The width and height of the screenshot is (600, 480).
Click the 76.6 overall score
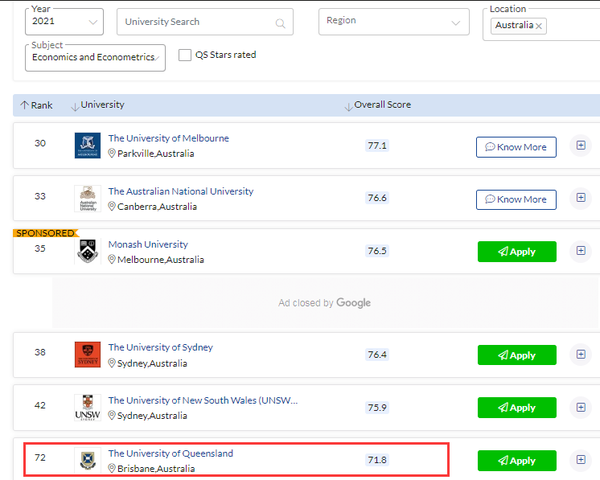(377, 198)
